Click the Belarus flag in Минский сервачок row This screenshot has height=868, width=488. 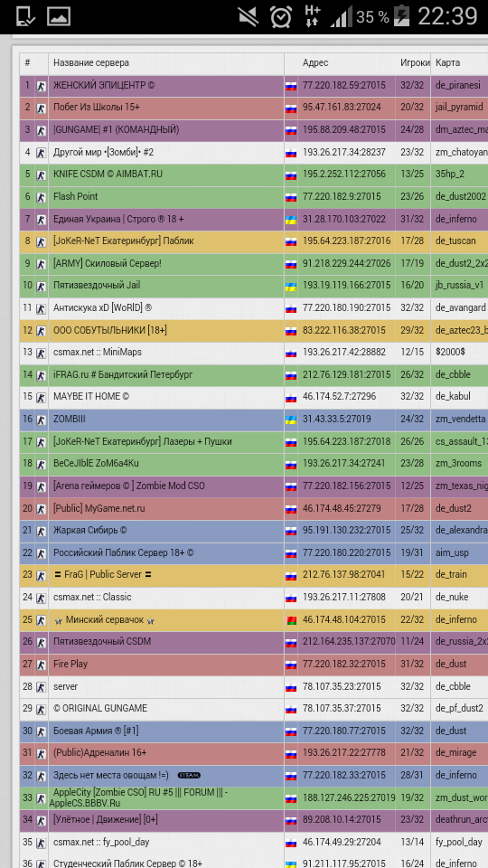point(291,620)
